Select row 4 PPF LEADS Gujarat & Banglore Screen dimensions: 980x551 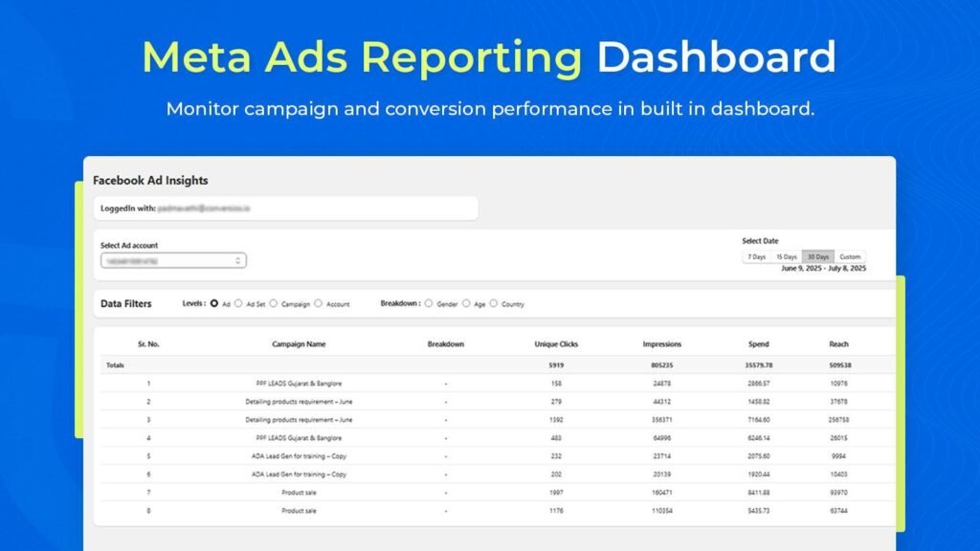coord(497,438)
